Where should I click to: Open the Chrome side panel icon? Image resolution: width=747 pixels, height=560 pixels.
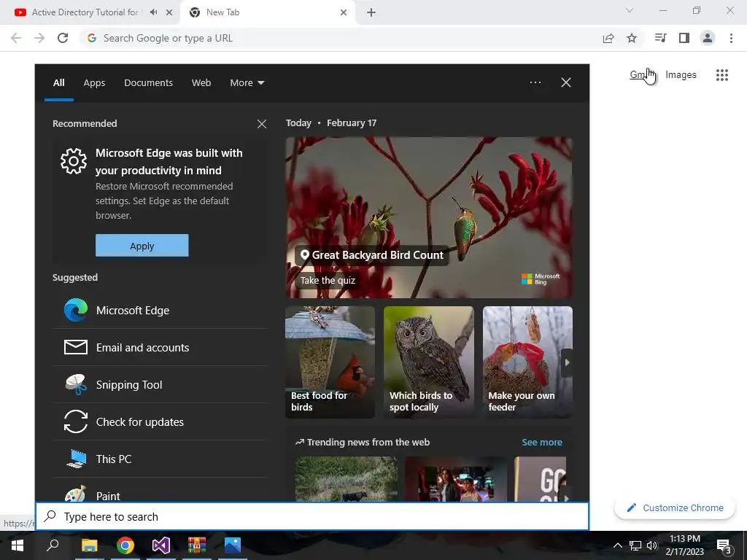point(684,38)
